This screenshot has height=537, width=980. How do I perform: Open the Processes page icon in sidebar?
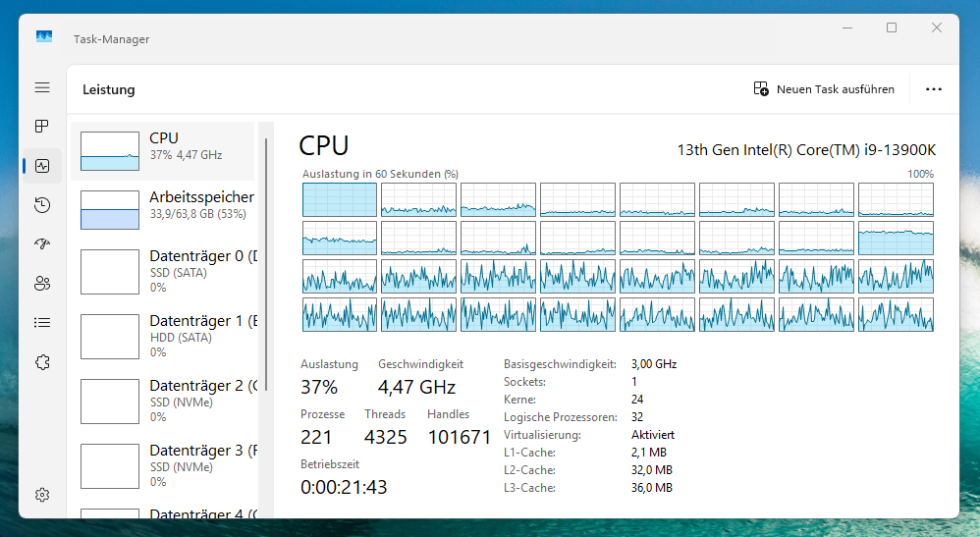[x=42, y=127]
